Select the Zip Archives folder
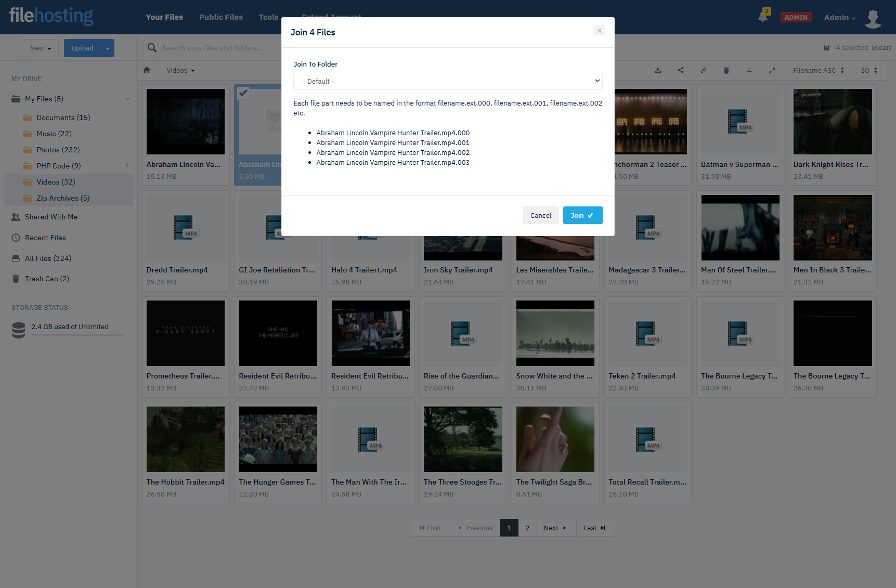 coord(62,198)
